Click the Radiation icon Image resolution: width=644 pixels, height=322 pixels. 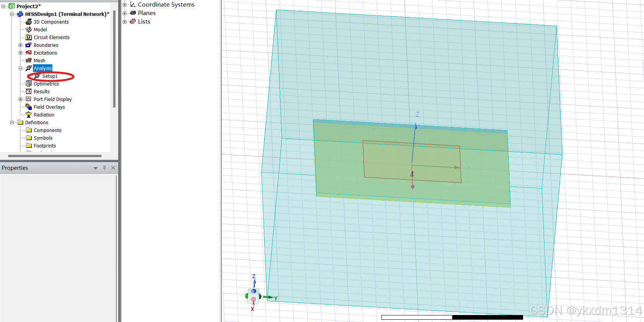tap(29, 115)
